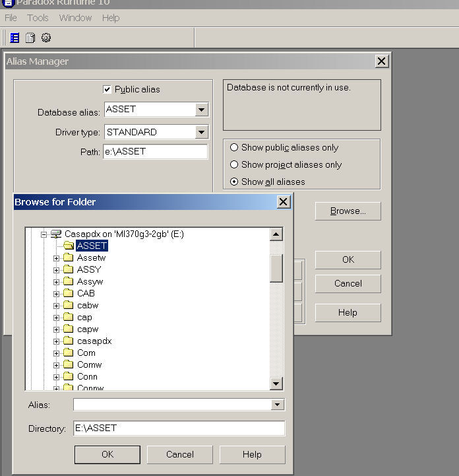Viewport: 459px width, 476px height.
Task: Click Help in Browse for Folder
Action: [x=252, y=454]
